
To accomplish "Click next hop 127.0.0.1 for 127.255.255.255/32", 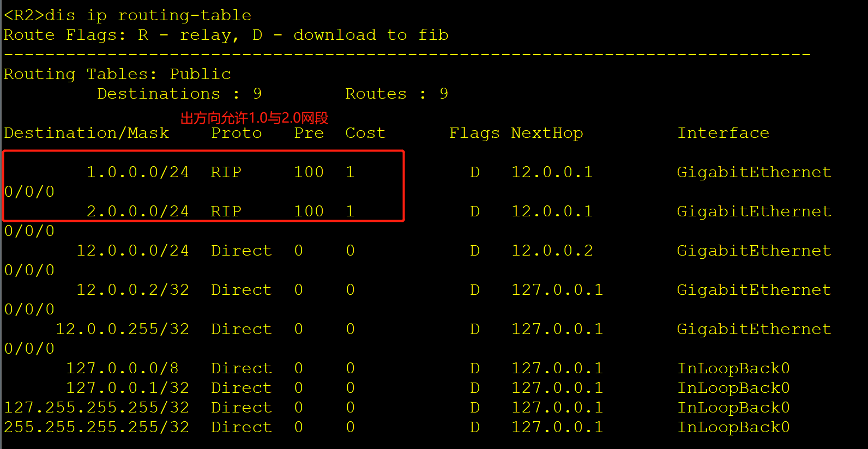I will tap(557, 408).
